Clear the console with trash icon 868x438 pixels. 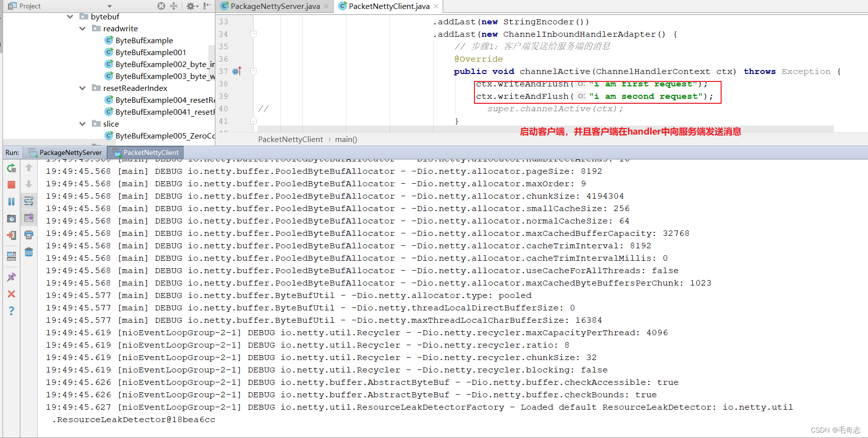pyautogui.click(x=29, y=252)
